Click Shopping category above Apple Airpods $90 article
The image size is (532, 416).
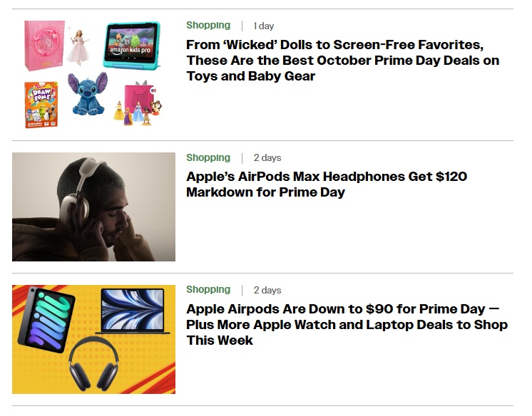point(208,289)
